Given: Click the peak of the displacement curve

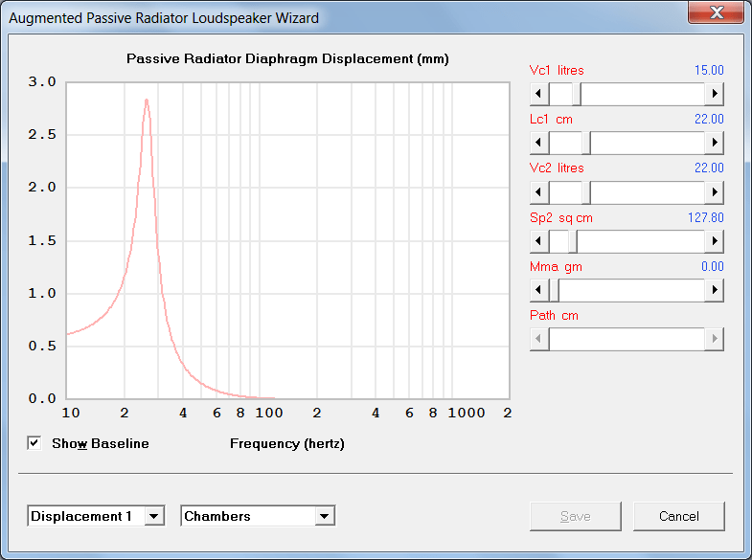Looking at the screenshot, I should (x=147, y=101).
